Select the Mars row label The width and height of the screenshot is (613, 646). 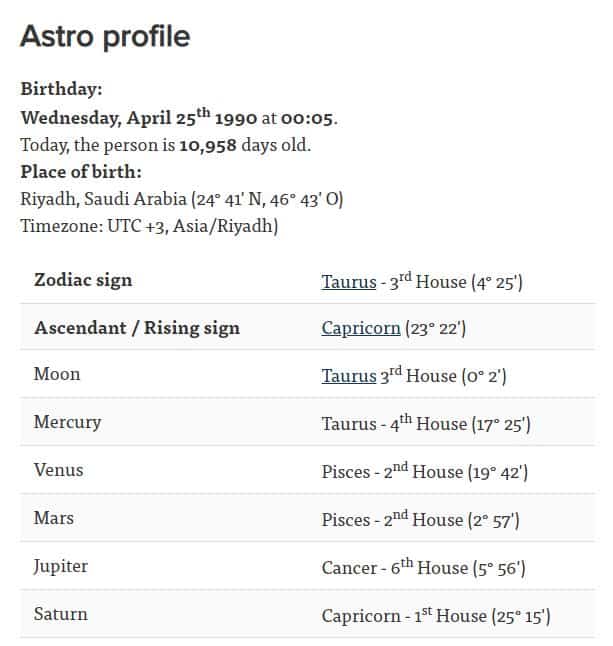[53, 518]
